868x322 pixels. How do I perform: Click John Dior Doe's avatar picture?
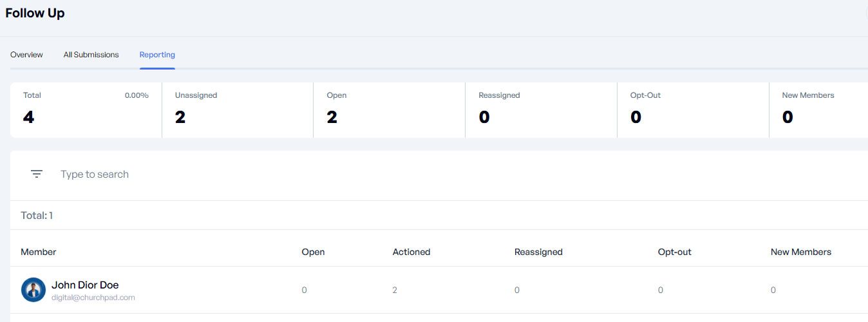[x=33, y=290]
